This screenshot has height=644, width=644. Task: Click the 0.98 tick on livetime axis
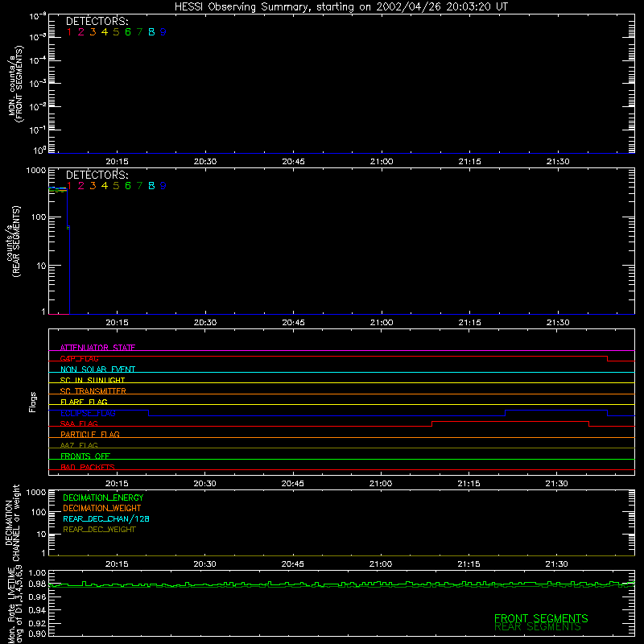click(37, 584)
